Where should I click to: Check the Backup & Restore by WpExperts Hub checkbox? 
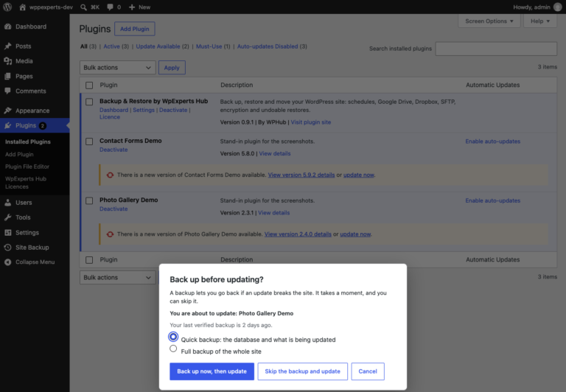coord(89,102)
